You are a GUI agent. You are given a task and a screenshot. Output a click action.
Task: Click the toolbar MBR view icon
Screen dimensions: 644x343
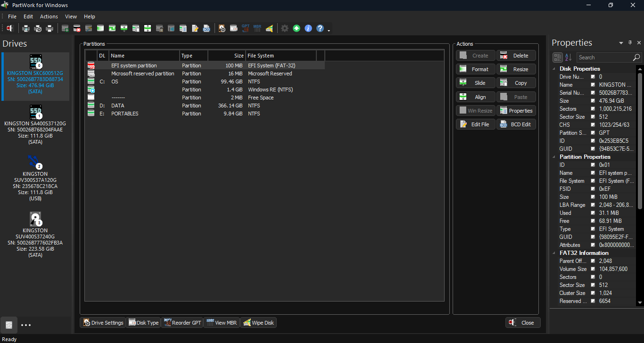[257, 28]
